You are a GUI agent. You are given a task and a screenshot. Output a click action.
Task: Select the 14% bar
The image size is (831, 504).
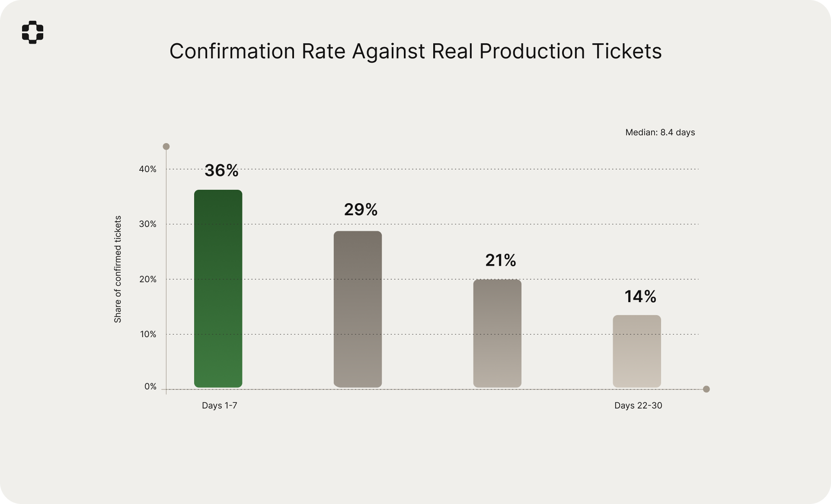(636, 351)
